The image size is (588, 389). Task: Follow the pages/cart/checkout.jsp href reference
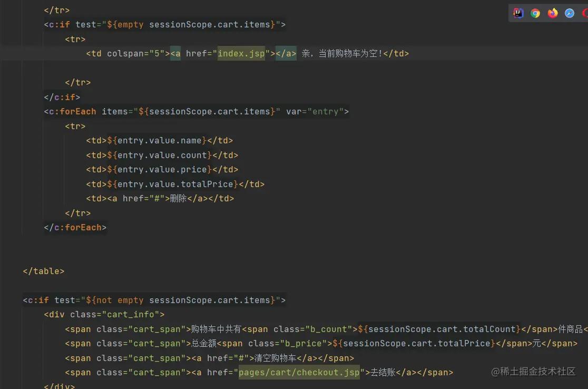point(299,373)
